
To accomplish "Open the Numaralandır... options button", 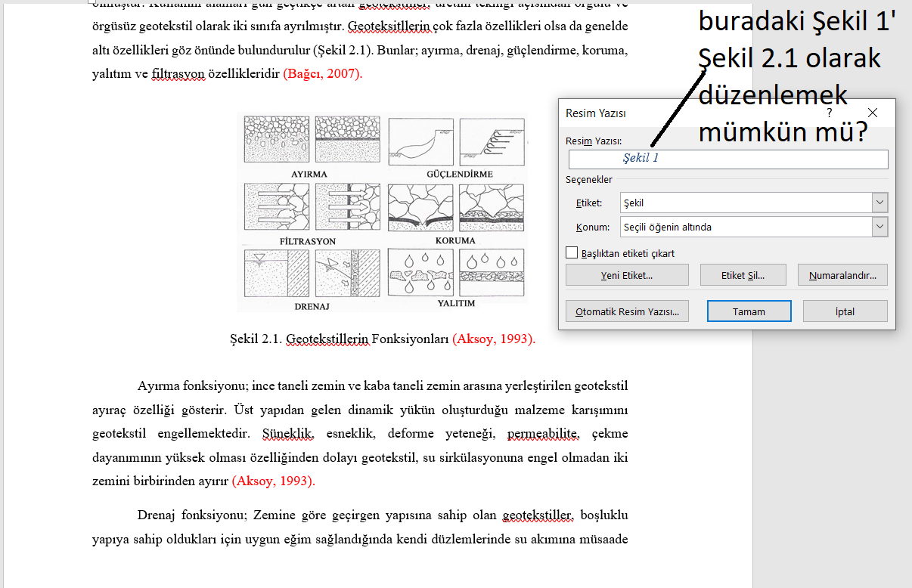I will 842,275.
